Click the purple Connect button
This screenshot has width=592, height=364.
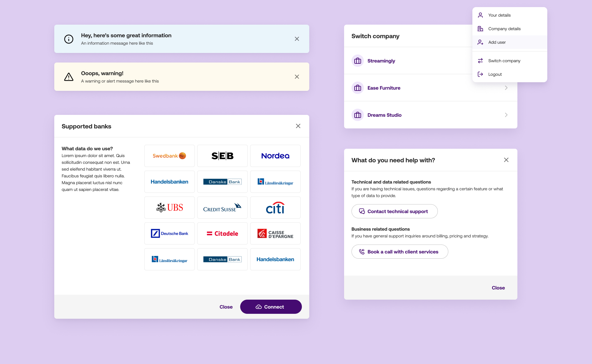271,307
